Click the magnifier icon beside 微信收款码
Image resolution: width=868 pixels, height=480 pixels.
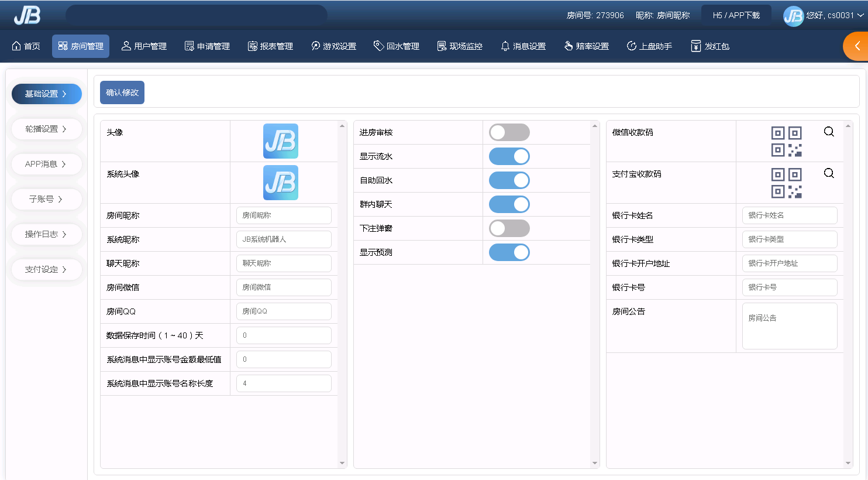pos(829,132)
